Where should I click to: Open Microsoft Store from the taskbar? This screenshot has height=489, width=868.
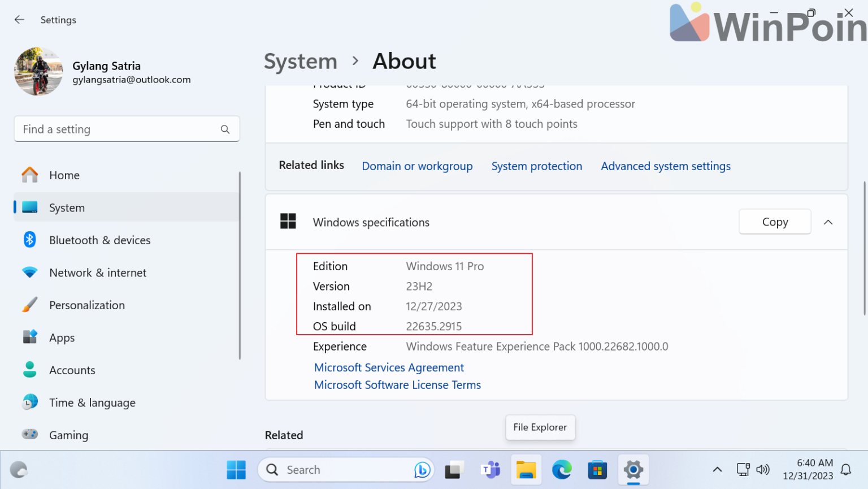coord(597,469)
